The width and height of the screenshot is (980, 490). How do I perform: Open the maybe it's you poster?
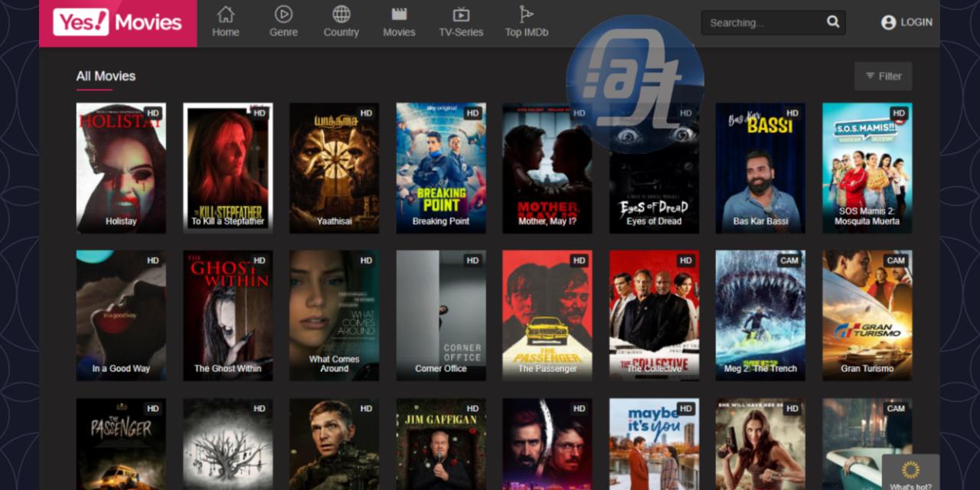click(x=654, y=444)
